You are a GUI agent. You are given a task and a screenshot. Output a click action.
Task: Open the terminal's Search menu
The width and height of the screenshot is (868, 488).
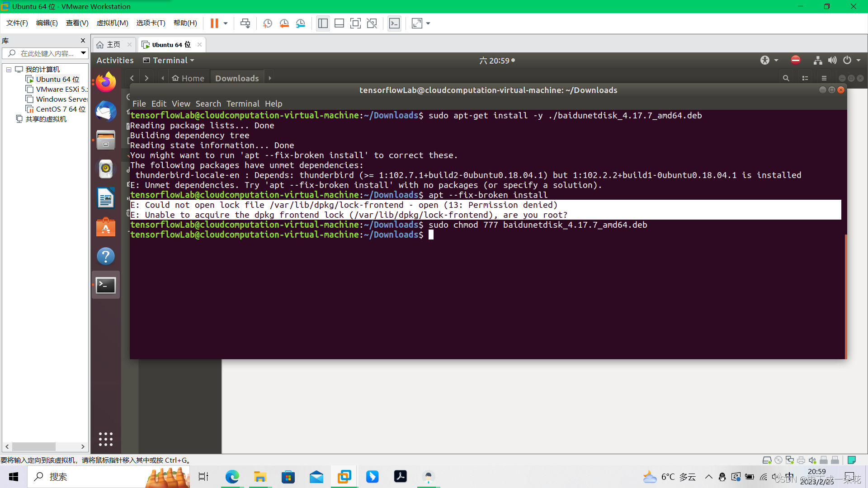(x=208, y=103)
